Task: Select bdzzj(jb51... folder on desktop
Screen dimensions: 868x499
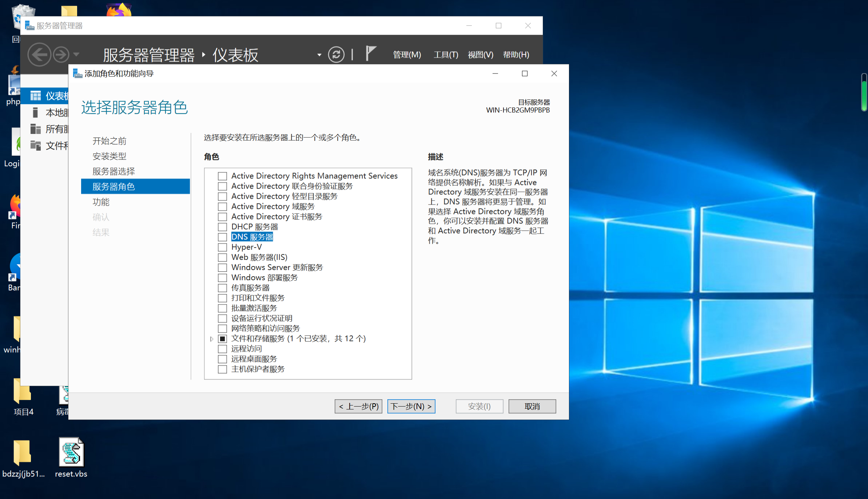Action: point(23,458)
